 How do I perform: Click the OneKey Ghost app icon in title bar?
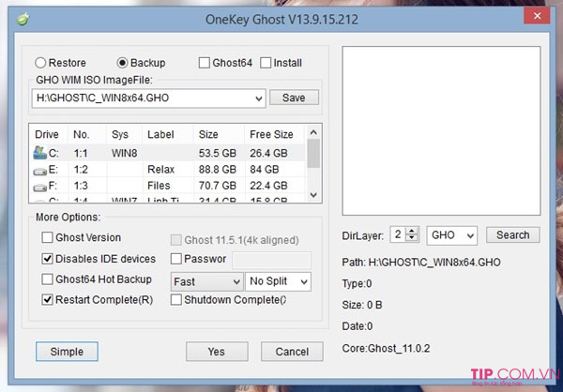pos(23,19)
